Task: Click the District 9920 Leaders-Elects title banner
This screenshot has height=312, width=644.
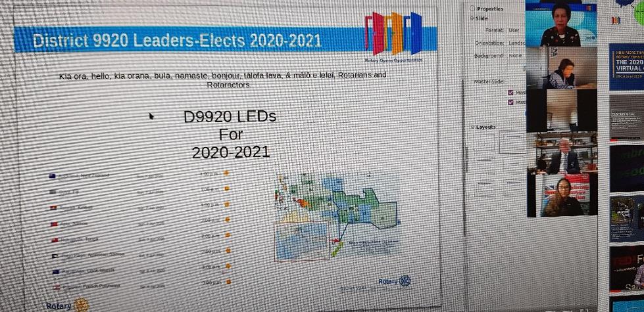Action: (x=178, y=41)
